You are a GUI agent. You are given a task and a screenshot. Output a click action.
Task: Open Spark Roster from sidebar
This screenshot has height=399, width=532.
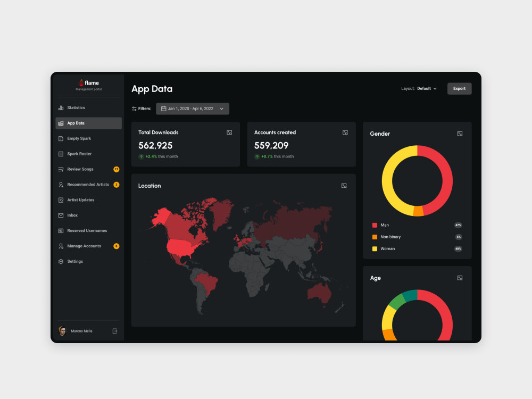(88, 154)
